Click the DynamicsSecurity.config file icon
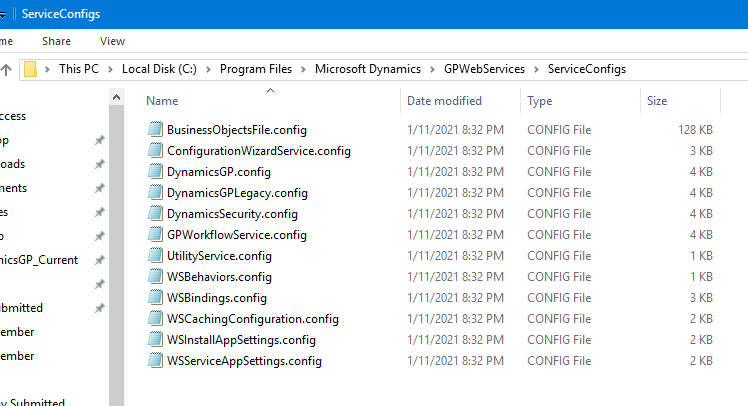The height and width of the screenshot is (406, 748). pyautogui.click(x=155, y=213)
